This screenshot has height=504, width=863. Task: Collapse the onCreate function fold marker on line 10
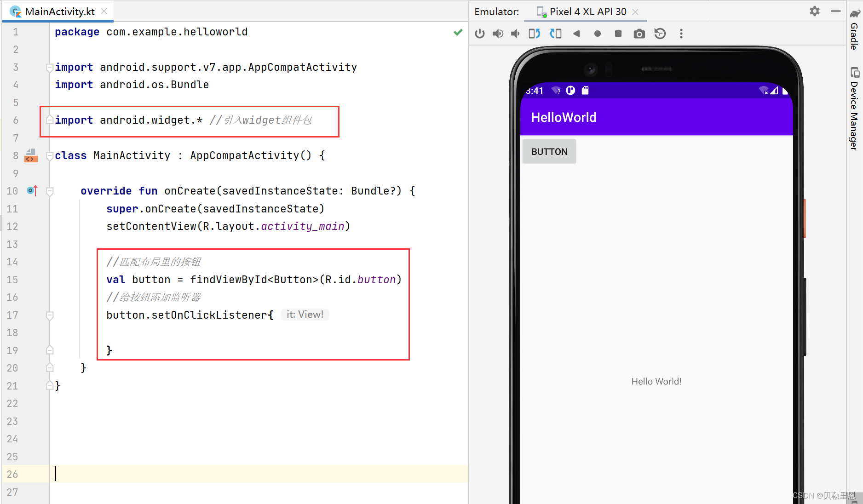tap(50, 191)
